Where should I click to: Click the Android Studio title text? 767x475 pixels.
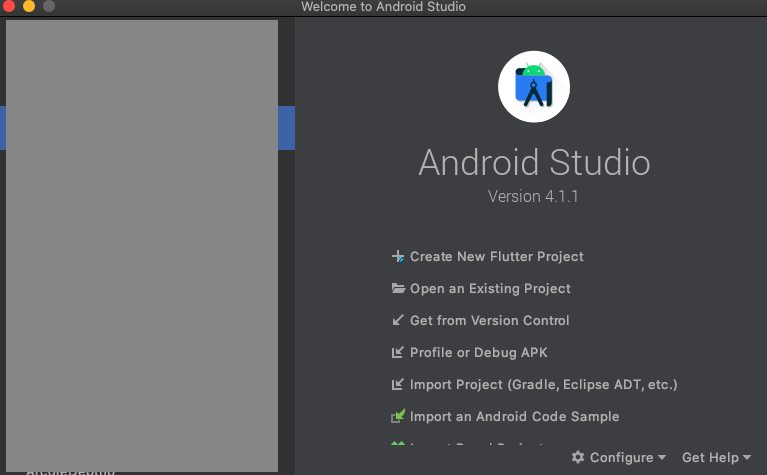pos(534,162)
